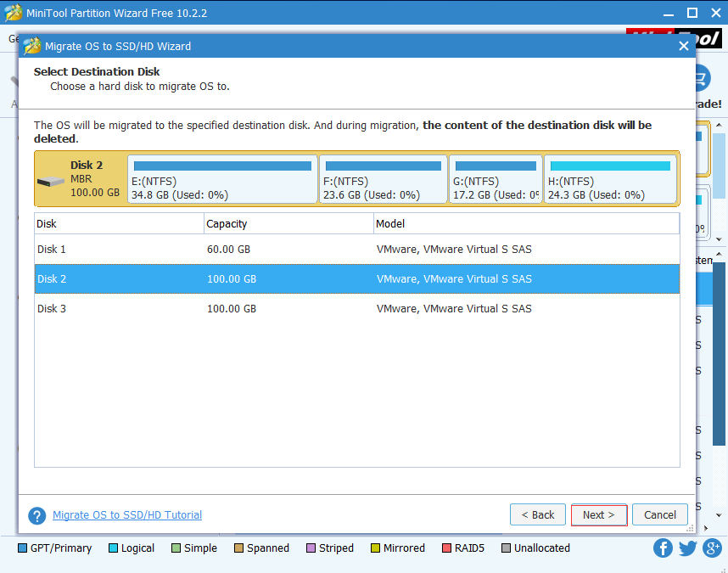
Task: Click the Disk 1 VMware Virtual S SAS model
Action: (454, 250)
